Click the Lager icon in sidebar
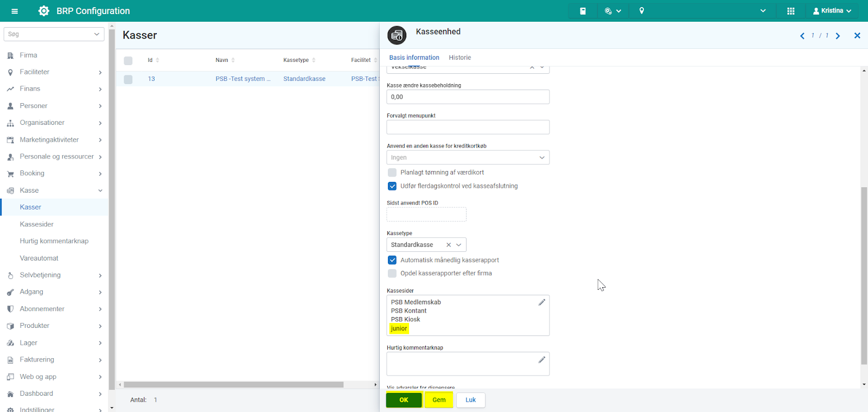 [x=10, y=343]
